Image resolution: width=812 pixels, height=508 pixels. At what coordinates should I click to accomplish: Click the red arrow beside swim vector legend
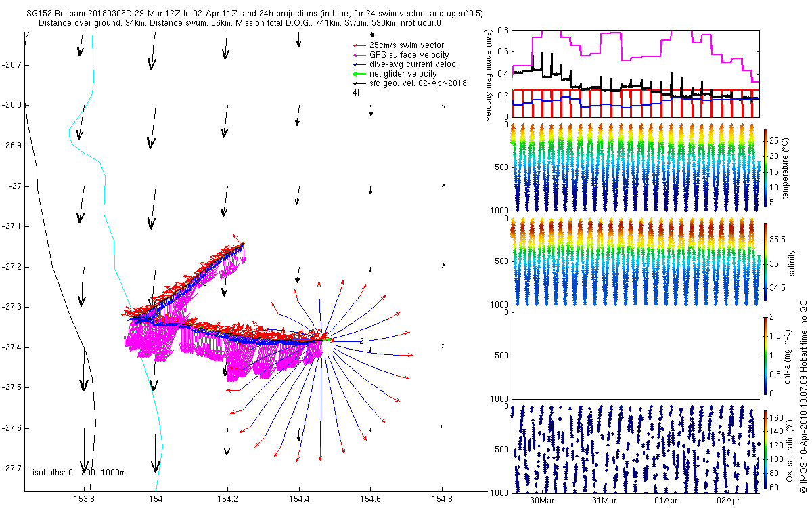(x=359, y=45)
